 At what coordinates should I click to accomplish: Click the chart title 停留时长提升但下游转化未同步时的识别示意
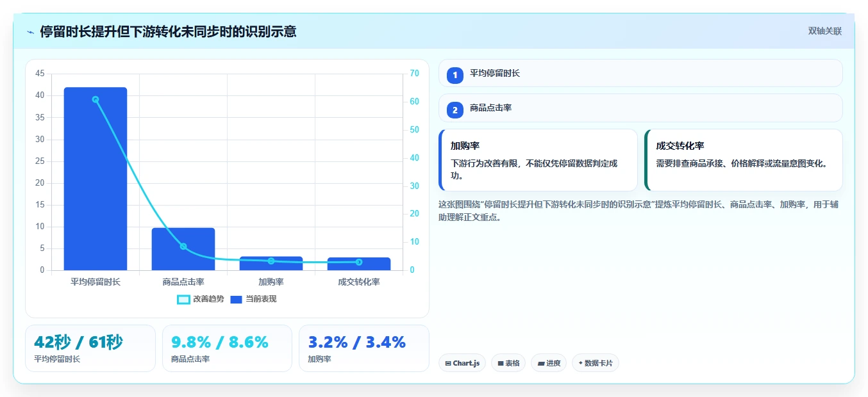168,31
